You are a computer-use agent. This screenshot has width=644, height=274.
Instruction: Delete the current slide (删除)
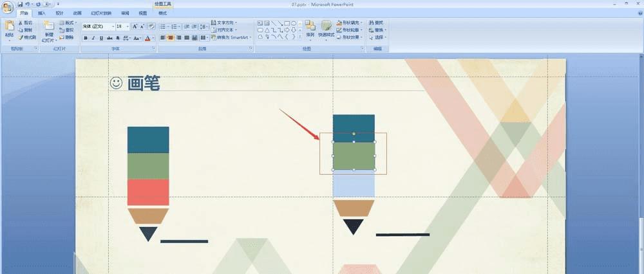[66, 37]
